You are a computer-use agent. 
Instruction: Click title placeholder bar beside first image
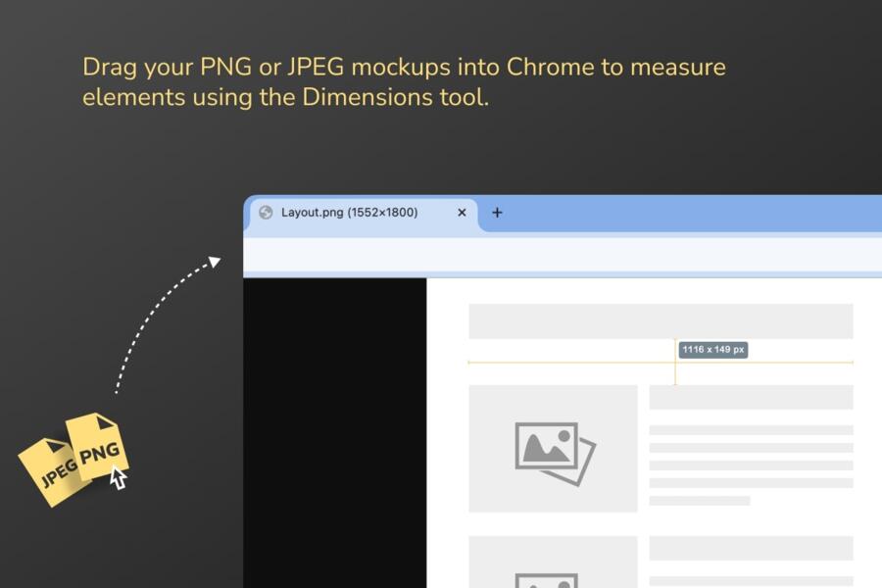(x=750, y=397)
